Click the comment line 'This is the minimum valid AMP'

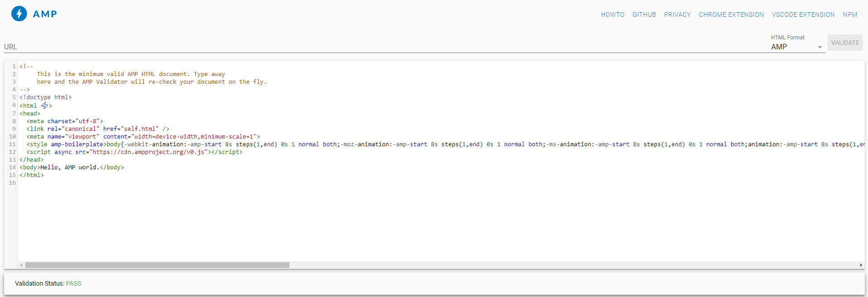pos(131,74)
